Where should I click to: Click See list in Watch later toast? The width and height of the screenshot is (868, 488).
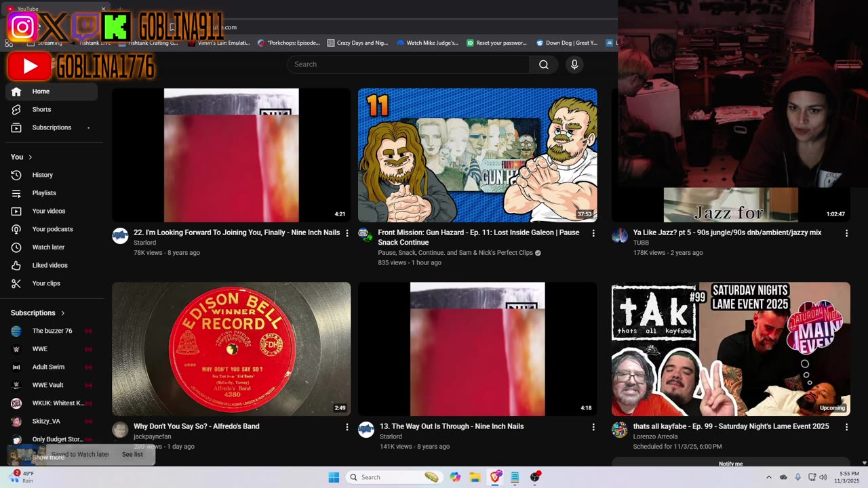(x=132, y=454)
